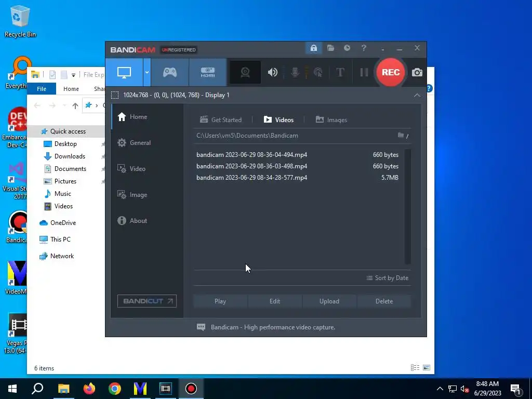
Task: Click the Play button
Action: tap(220, 301)
